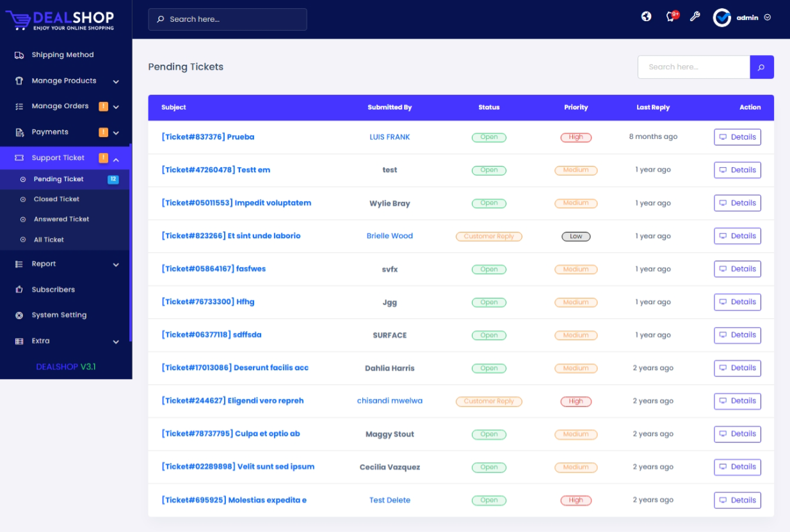Expand the Extra menu chevron
The image size is (790, 532).
click(116, 342)
